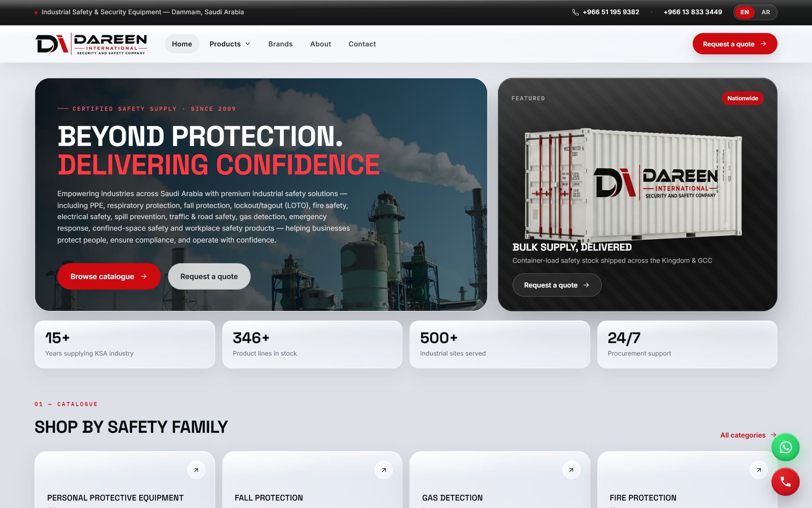Click the 01 — Catalogue label
Image resolution: width=812 pixels, height=508 pixels.
[x=66, y=404]
